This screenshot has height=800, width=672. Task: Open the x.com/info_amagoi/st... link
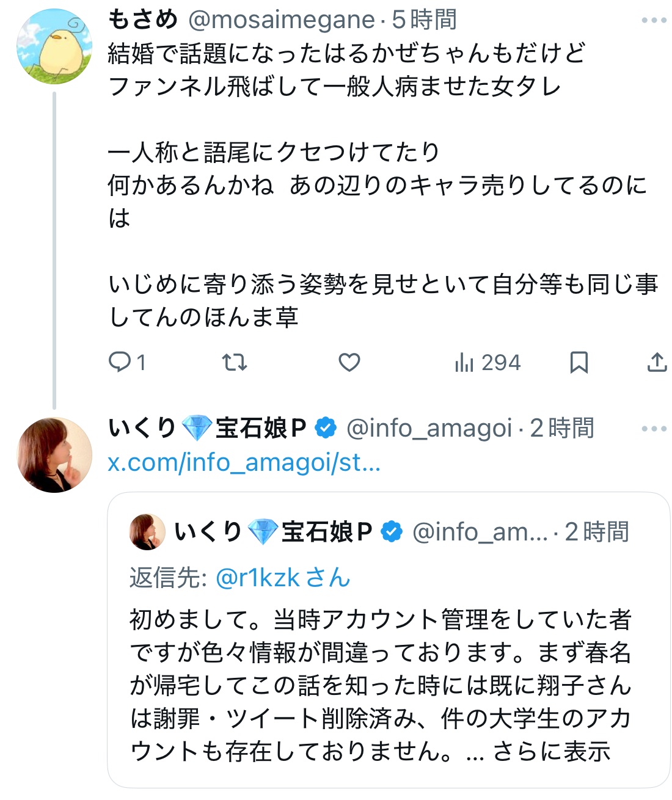(244, 463)
